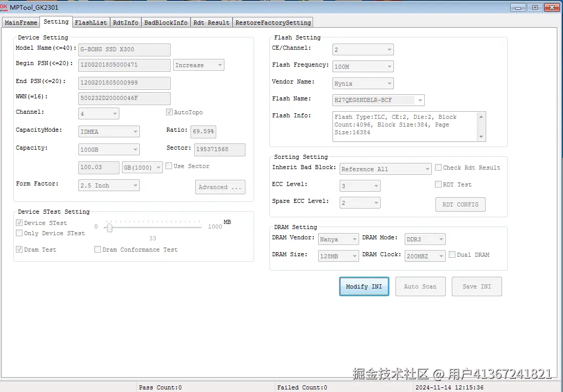Click the Save INI button
Image resolution: width=563 pixels, height=392 pixels.
(x=477, y=286)
